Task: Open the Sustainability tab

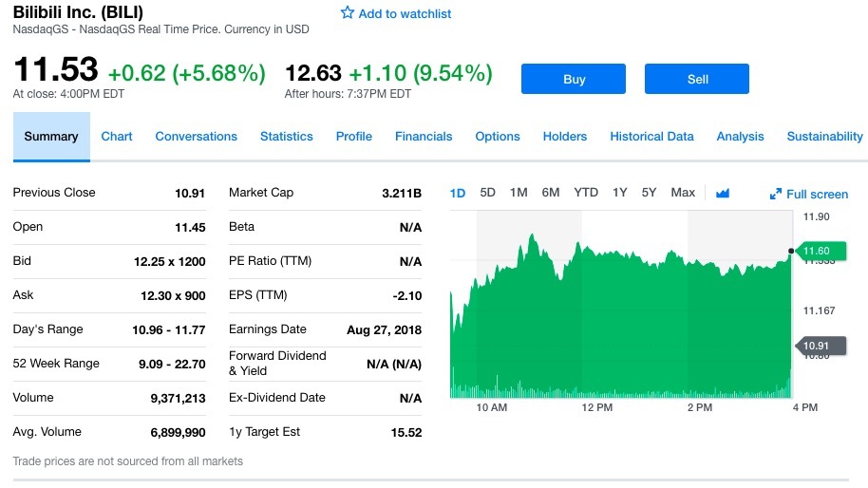Action: [x=824, y=137]
